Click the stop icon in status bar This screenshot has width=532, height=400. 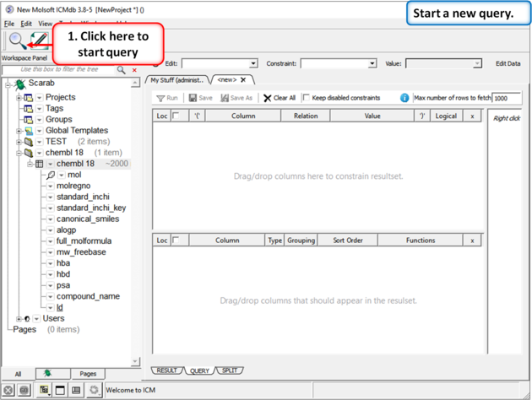pyautogui.click(x=8, y=390)
